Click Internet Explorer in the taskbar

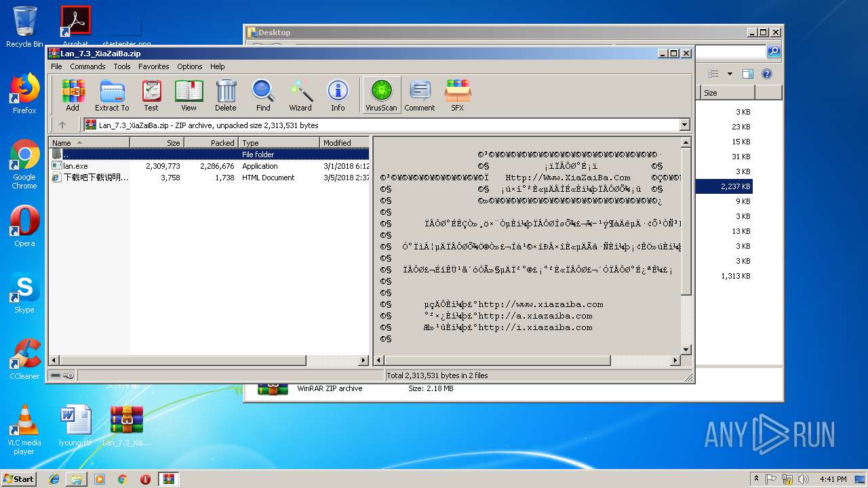click(x=54, y=479)
